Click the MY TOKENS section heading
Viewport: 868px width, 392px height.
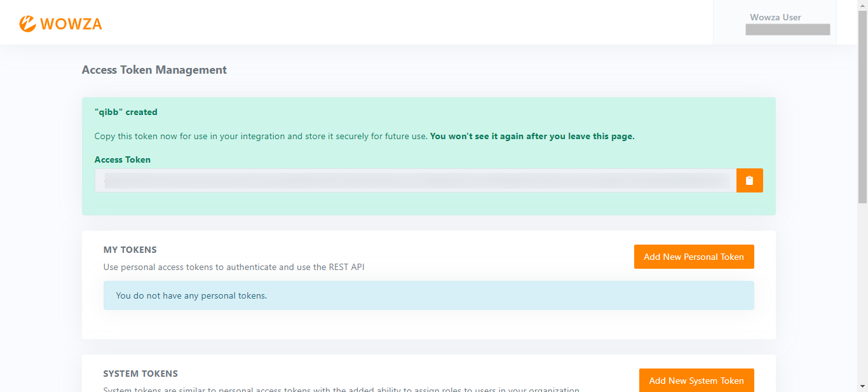click(x=130, y=250)
